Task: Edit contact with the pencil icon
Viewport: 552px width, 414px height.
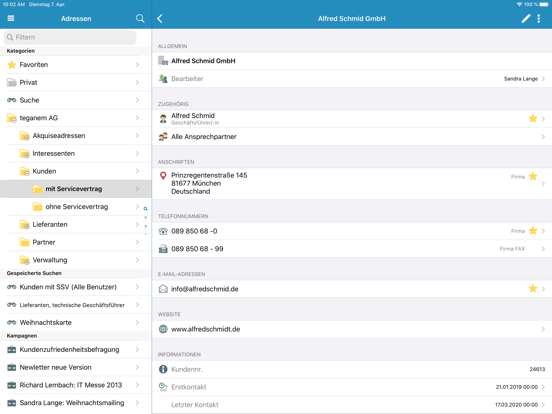Action: (526, 18)
